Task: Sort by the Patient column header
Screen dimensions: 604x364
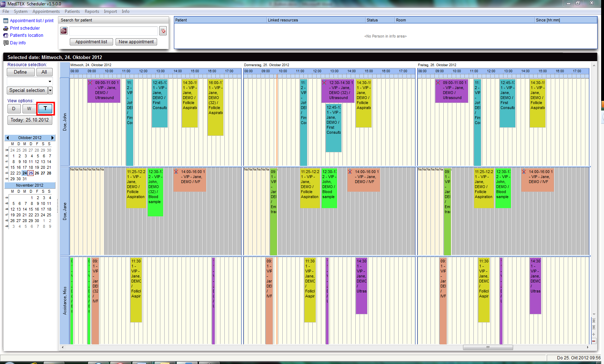Action: tap(220, 20)
